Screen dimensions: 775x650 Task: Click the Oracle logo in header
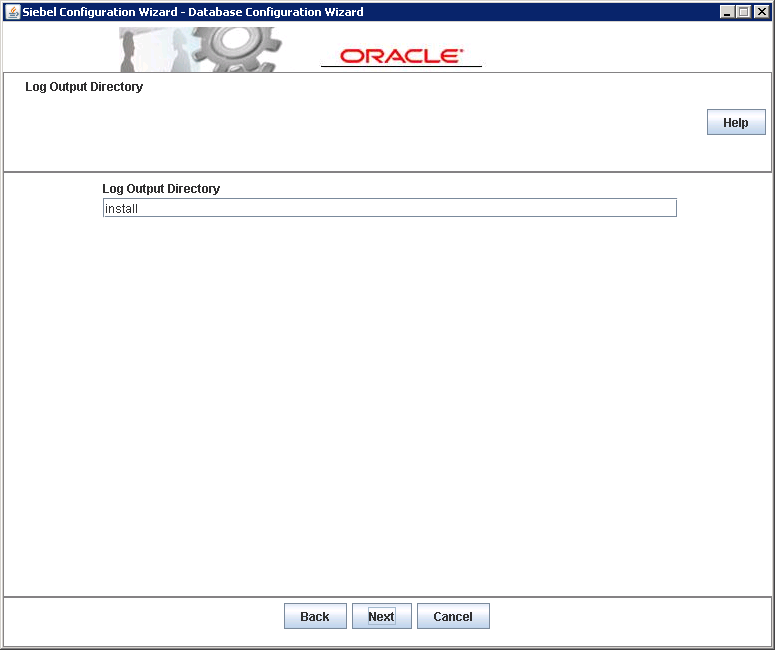tap(401, 56)
